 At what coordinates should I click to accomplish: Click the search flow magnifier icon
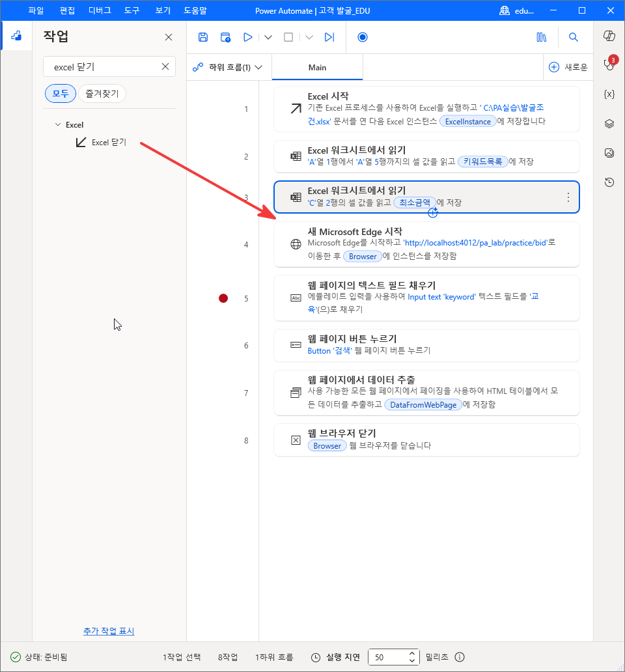[x=573, y=37]
